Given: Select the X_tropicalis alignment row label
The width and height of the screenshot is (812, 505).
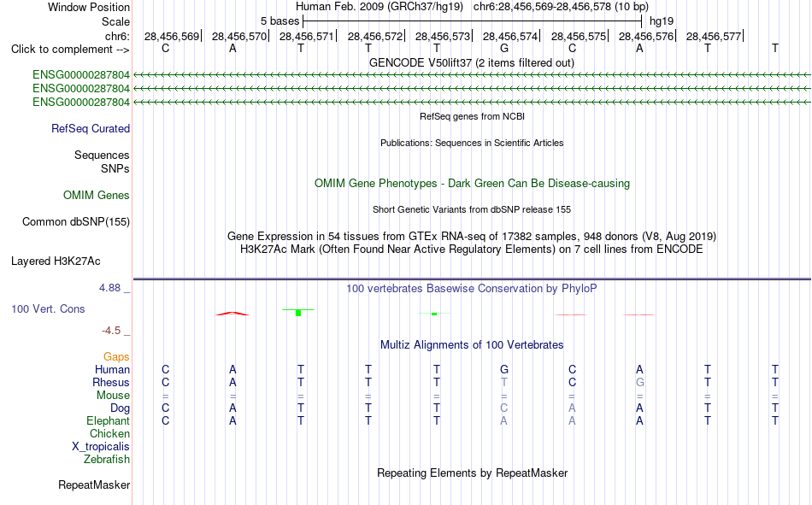Looking at the screenshot, I should point(101,447).
